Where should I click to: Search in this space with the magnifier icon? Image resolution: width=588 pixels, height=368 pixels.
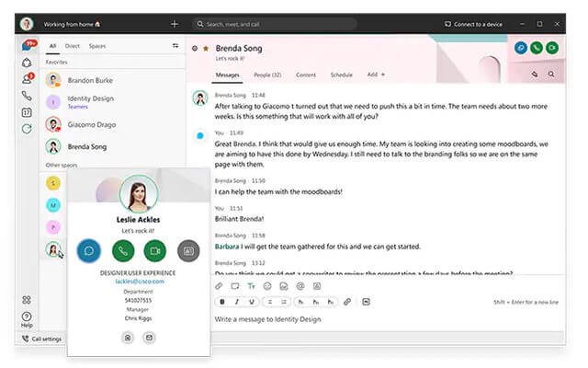tap(551, 74)
